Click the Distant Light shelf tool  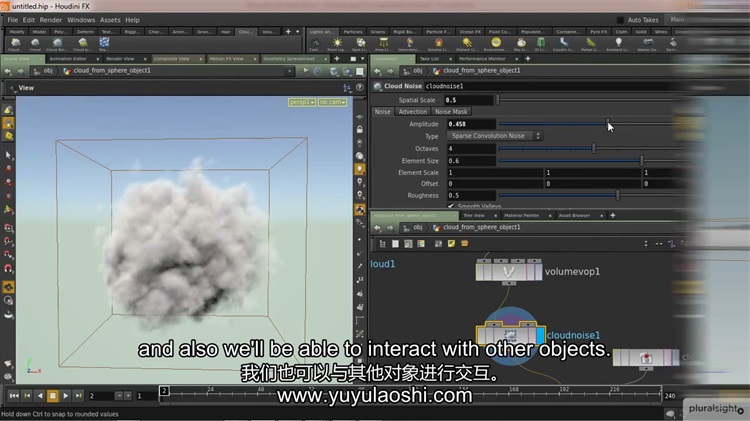coord(467,43)
